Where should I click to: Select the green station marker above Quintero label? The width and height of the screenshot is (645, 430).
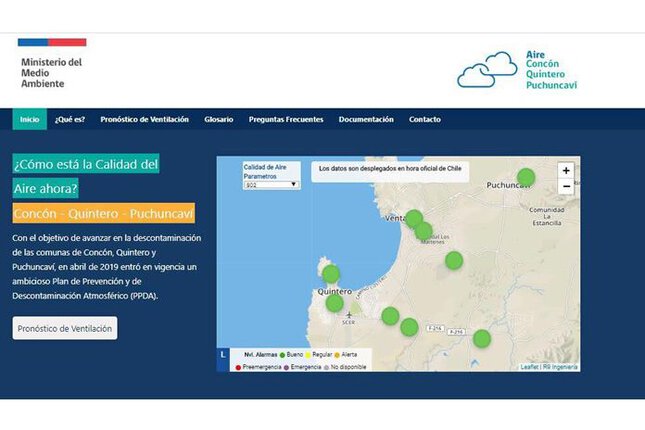(x=331, y=274)
